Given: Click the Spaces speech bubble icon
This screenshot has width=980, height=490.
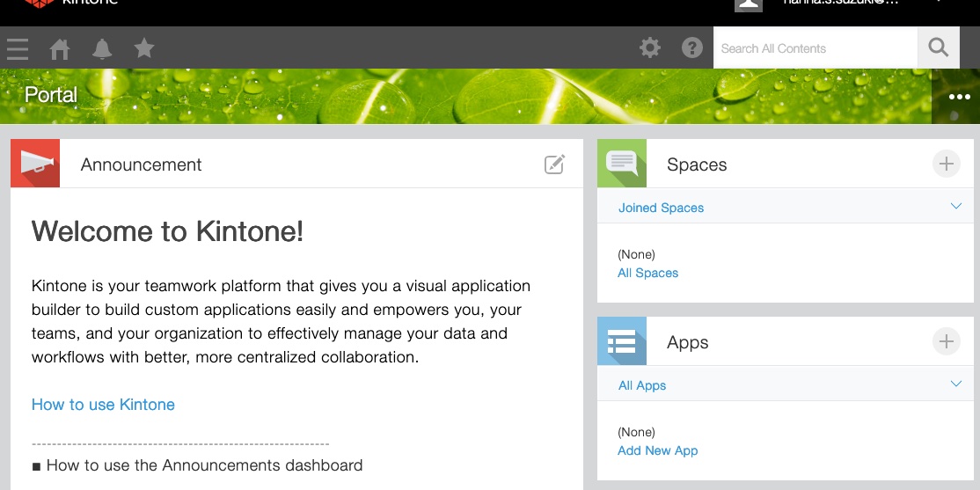Looking at the screenshot, I should coord(622,163).
